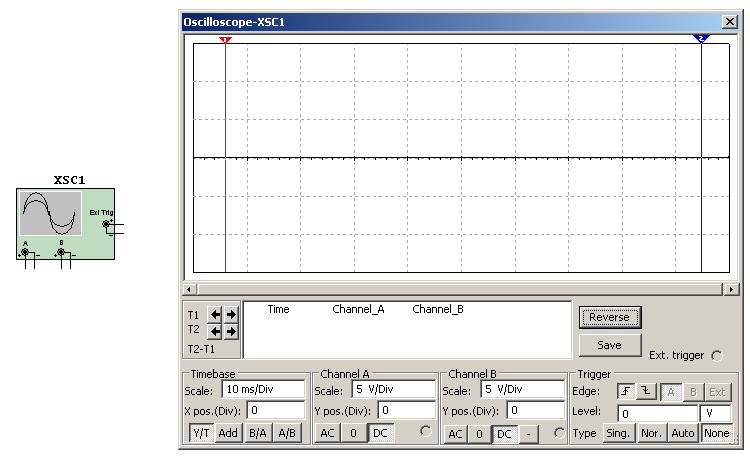Set trigger type to Sing.

click(x=618, y=433)
